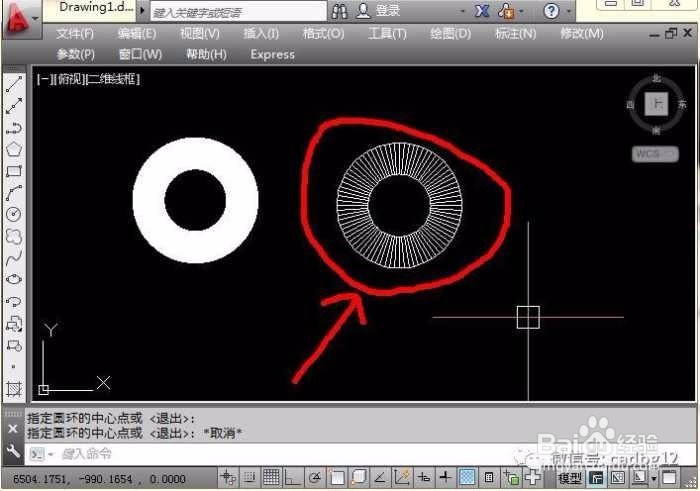
Task: Open Autodesk Exchange X icon
Action: (482, 11)
